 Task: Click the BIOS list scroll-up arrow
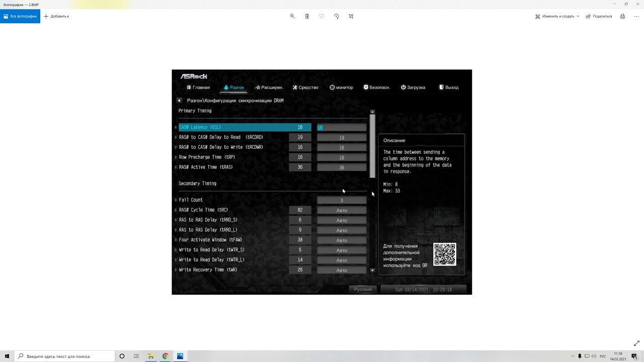click(372, 112)
